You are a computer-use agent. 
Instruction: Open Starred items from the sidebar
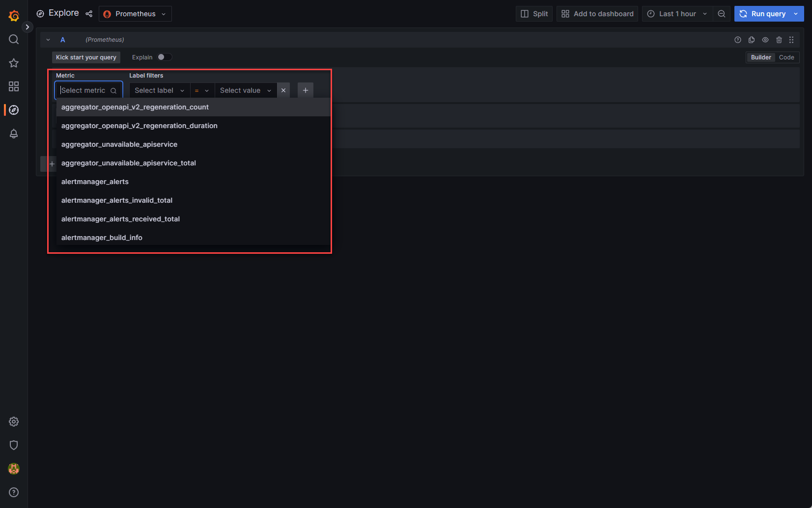click(14, 63)
